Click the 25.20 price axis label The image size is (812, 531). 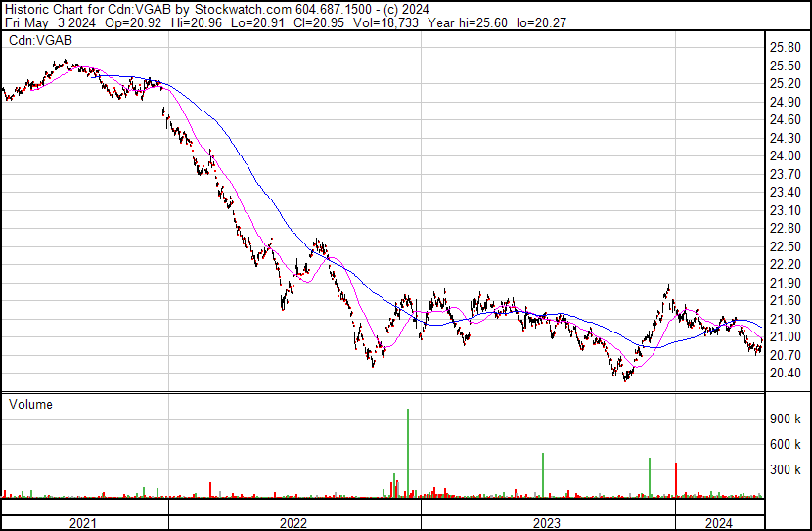pos(785,84)
